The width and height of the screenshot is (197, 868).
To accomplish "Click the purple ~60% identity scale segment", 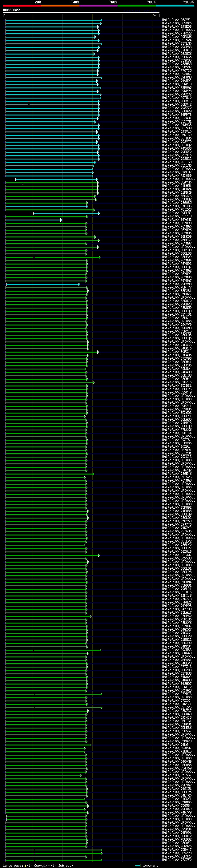I will click(99, 6).
